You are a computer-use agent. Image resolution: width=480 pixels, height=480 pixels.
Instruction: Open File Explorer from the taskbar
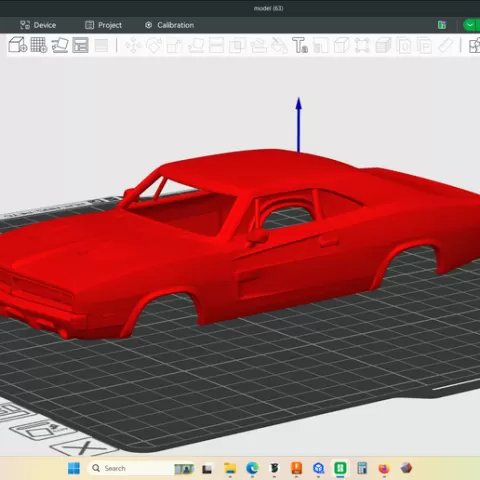tap(230, 468)
